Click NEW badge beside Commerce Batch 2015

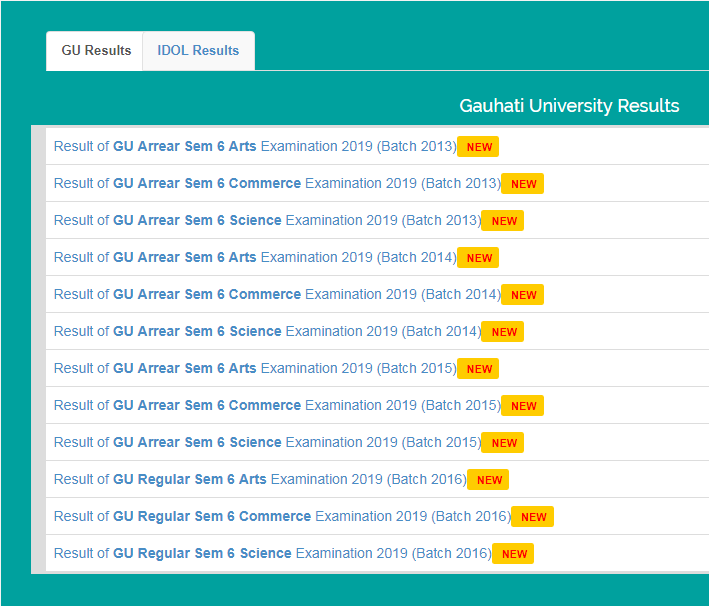tap(523, 406)
